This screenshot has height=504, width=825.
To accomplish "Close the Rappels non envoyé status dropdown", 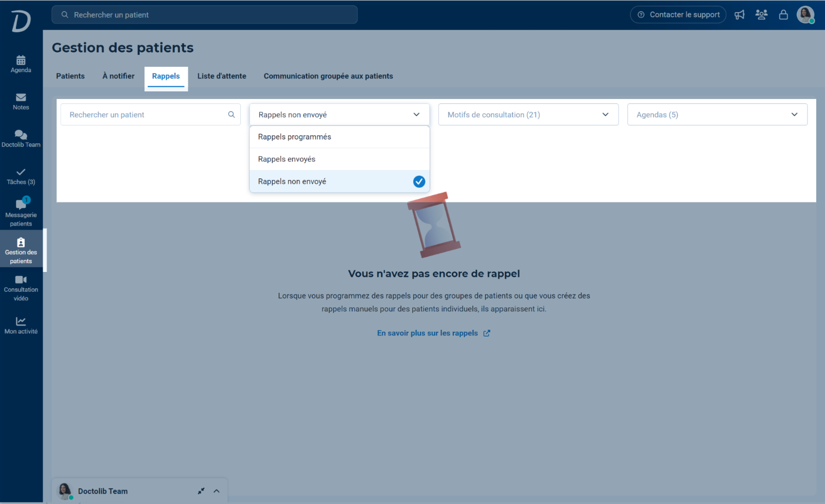I will point(339,114).
